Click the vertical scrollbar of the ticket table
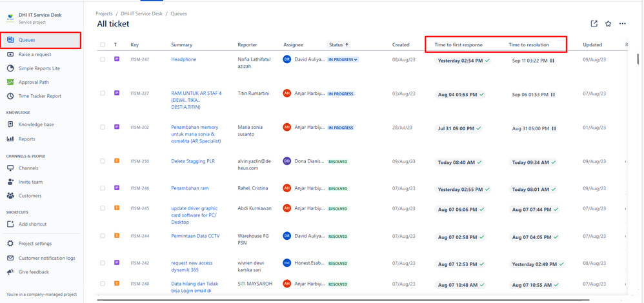Image resolution: width=644 pixels, height=303 pixels. [x=638, y=59]
